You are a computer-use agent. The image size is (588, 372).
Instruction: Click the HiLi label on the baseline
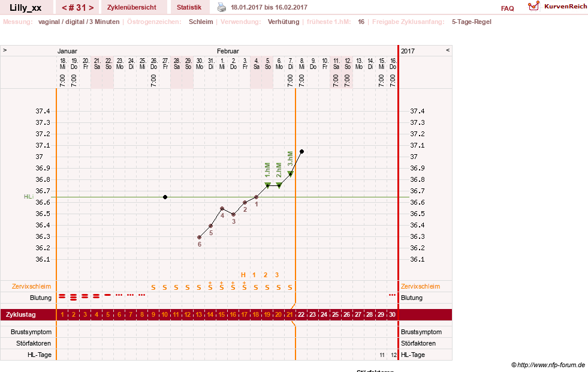29,197
